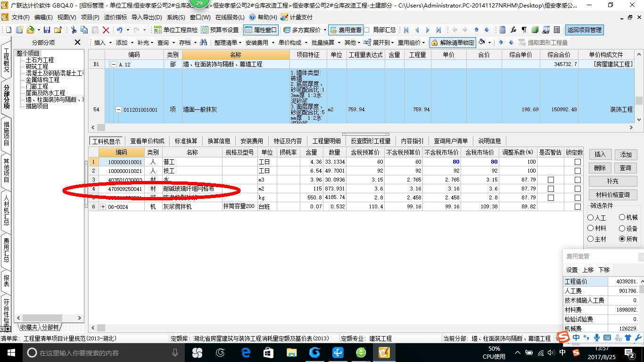This screenshot has width=644, height=362.
Task: Open the 措施项目 vertical side tab
Action: coord(6,133)
